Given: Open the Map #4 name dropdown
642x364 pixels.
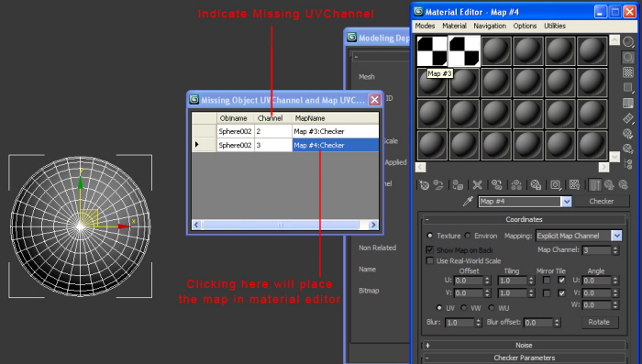Looking at the screenshot, I should (566, 201).
